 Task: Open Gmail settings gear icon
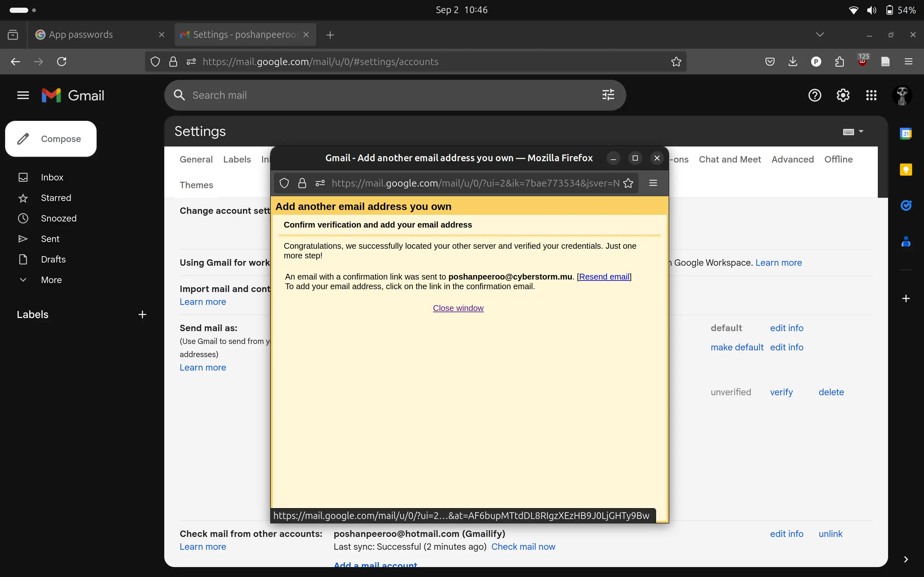coord(843,95)
